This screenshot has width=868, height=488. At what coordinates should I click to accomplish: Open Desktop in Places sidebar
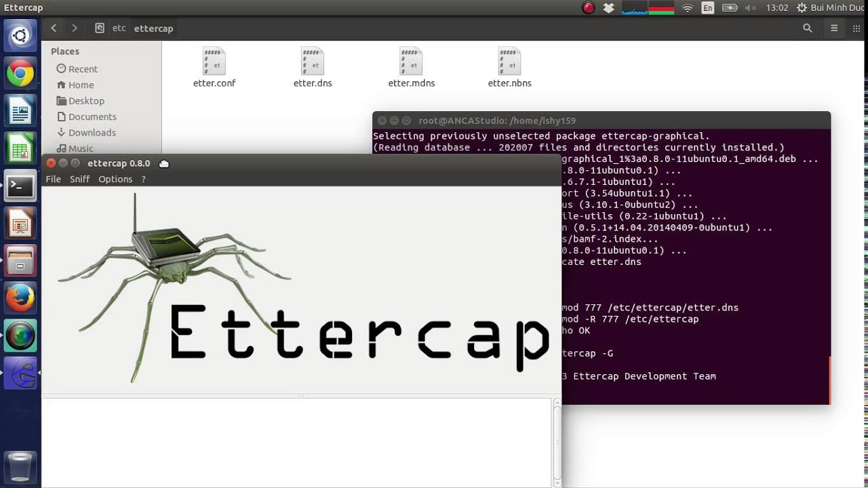pyautogui.click(x=80, y=100)
